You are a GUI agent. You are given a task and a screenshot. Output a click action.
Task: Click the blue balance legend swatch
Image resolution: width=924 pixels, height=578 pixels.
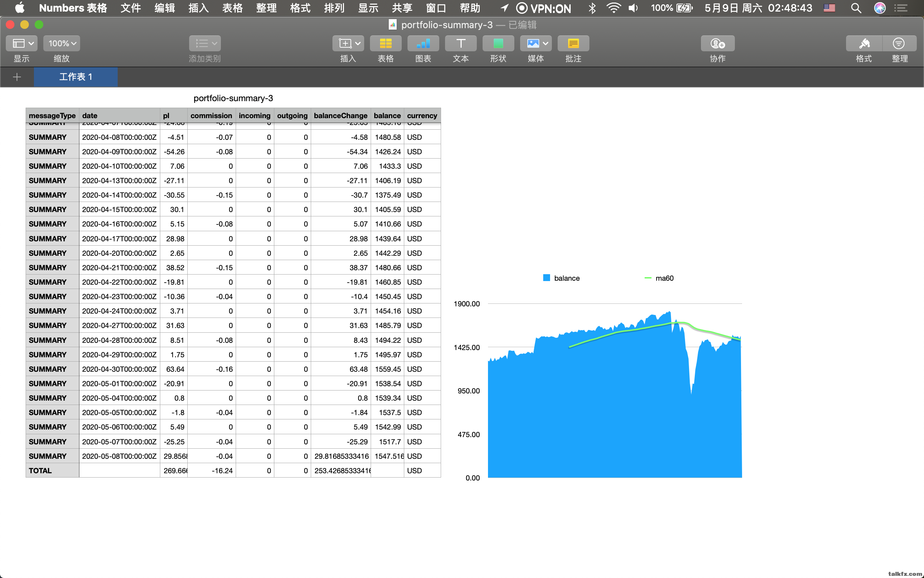click(546, 278)
